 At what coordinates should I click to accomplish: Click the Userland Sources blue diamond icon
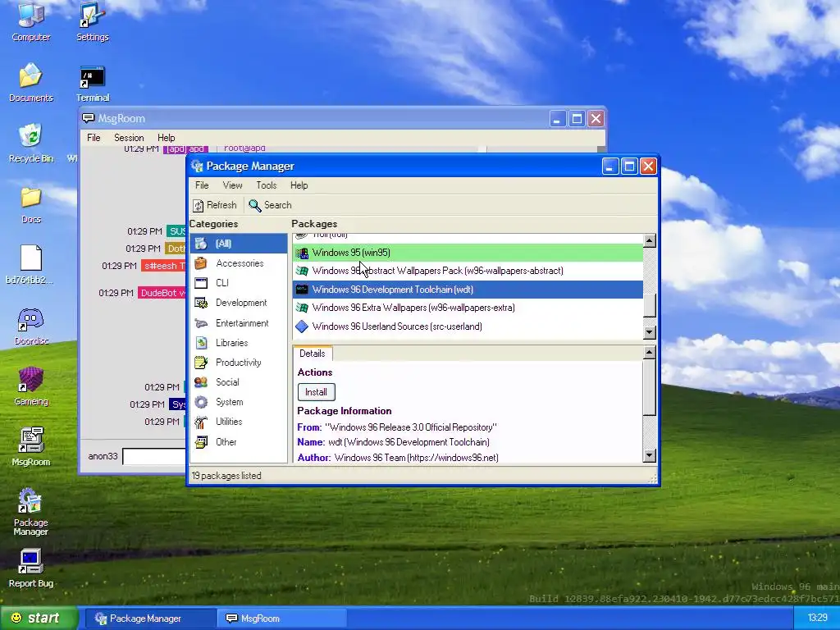click(302, 326)
